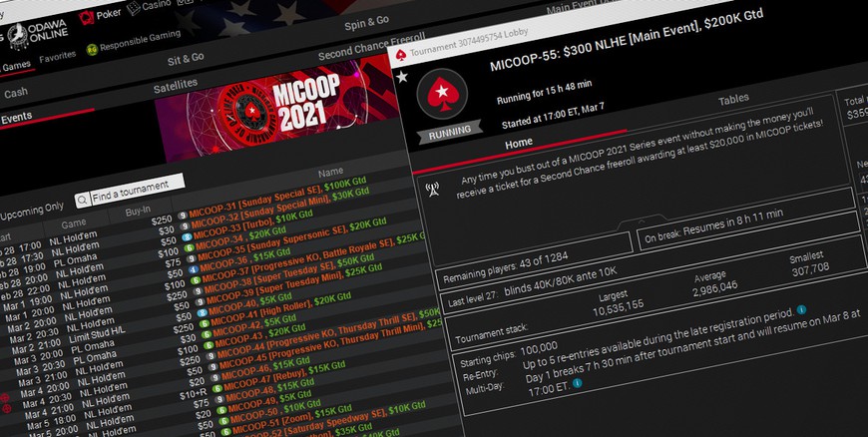The image size is (868, 437).
Task: Switch to Tables tab in tournament lobby
Action: point(733,100)
